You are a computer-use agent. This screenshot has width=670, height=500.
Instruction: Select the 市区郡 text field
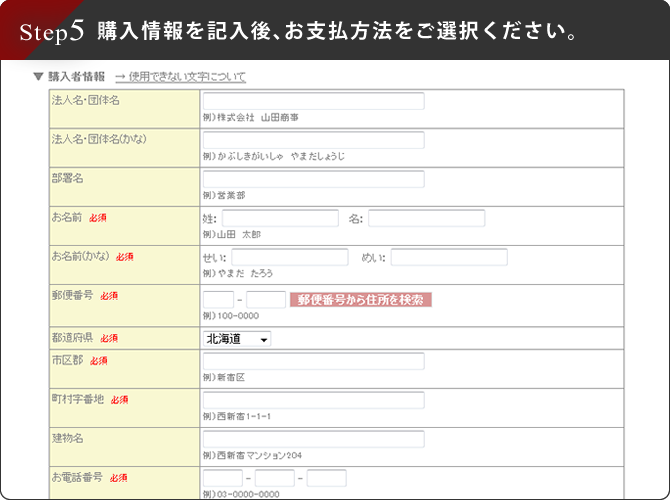tap(313, 361)
